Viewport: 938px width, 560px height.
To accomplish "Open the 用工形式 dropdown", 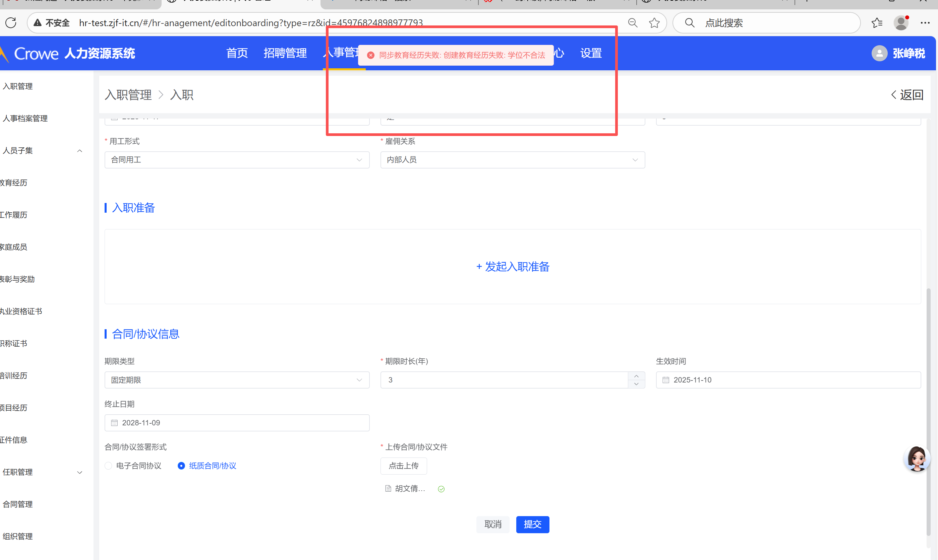I will (237, 160).
